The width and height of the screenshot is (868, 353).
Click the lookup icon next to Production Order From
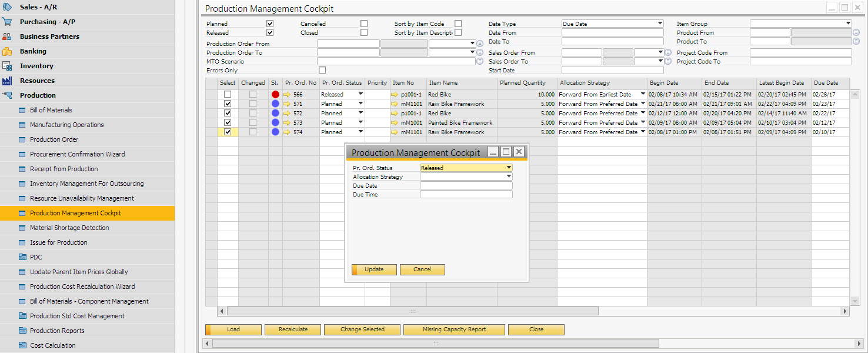[480, 44]
